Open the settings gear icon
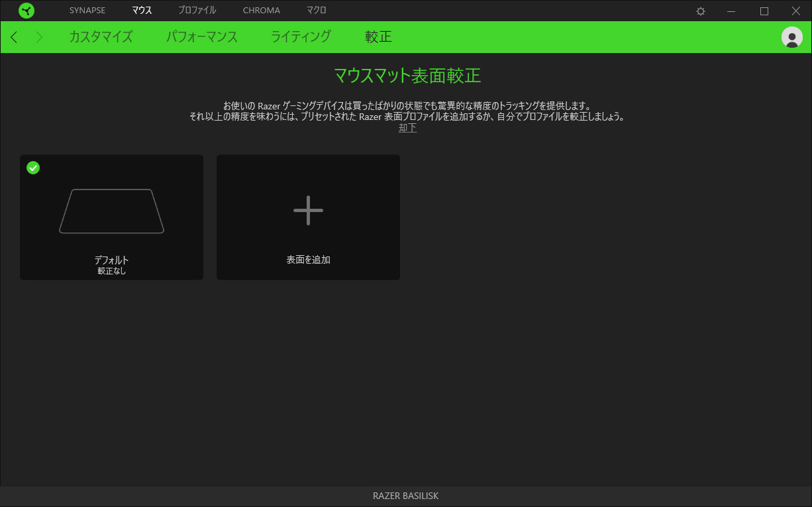Image resolution: width=812 pixels, height=507 pixels. pos(701,11)
